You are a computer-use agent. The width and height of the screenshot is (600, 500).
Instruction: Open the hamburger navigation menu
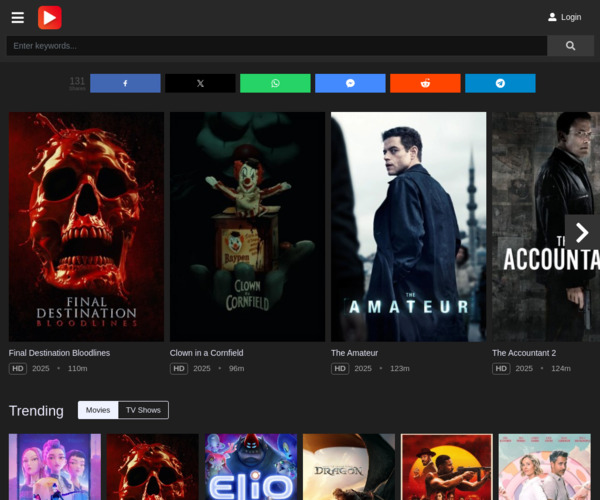point(18,18)
